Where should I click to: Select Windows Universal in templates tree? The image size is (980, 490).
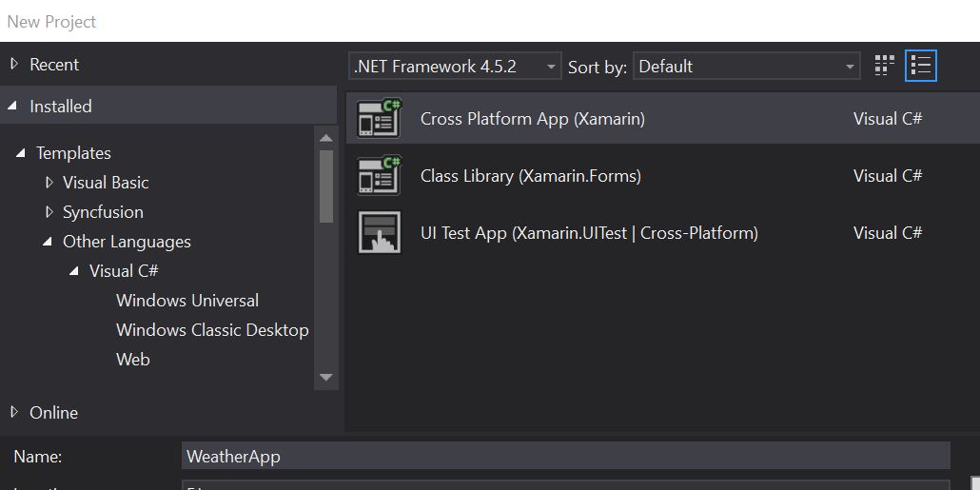(x=187, y=301)
